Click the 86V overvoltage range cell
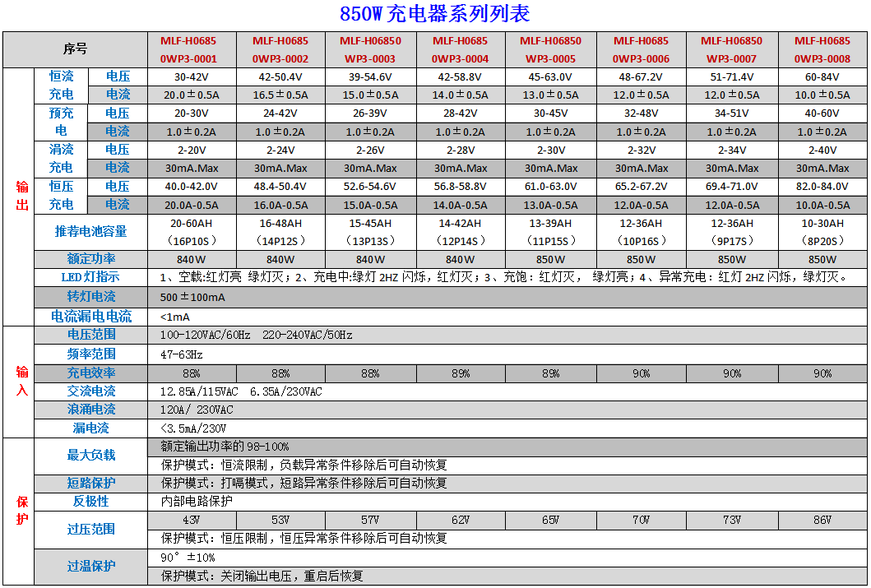This screenshot has width=871, height=588. tap(822, 520)
